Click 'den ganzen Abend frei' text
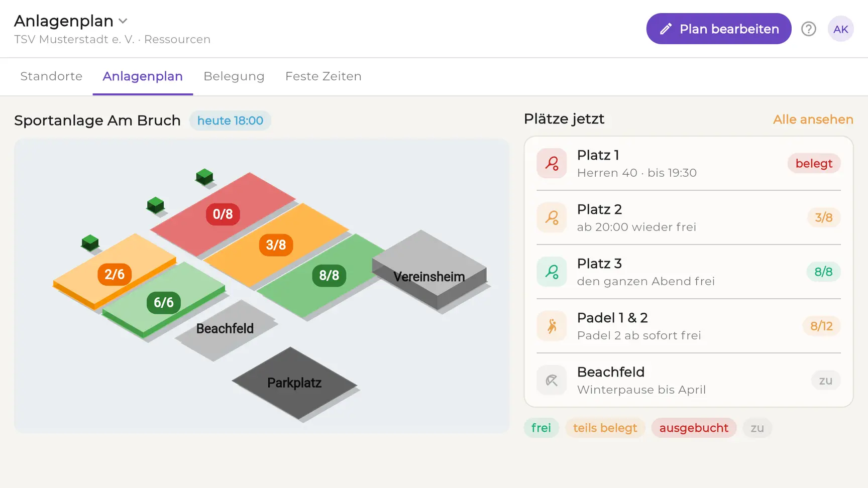 pyautogui.click(x=646, y=281)
